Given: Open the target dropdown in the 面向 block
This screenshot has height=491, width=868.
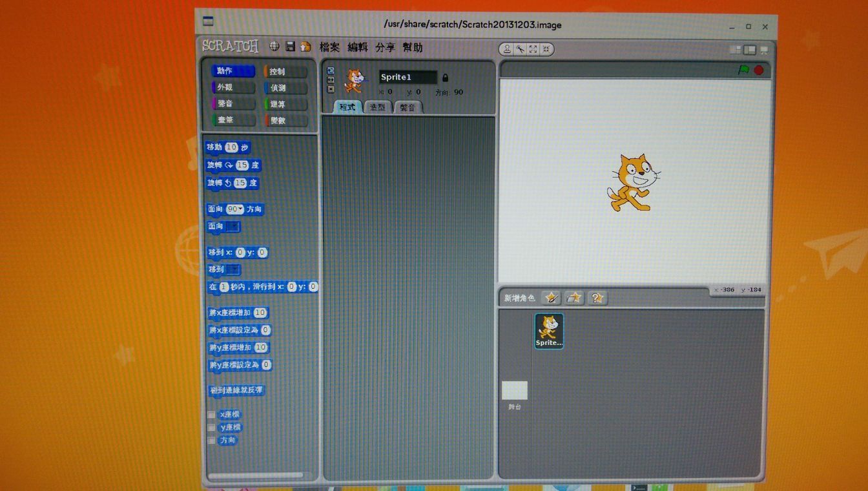Looking at the screenshot, I should 232,227.
